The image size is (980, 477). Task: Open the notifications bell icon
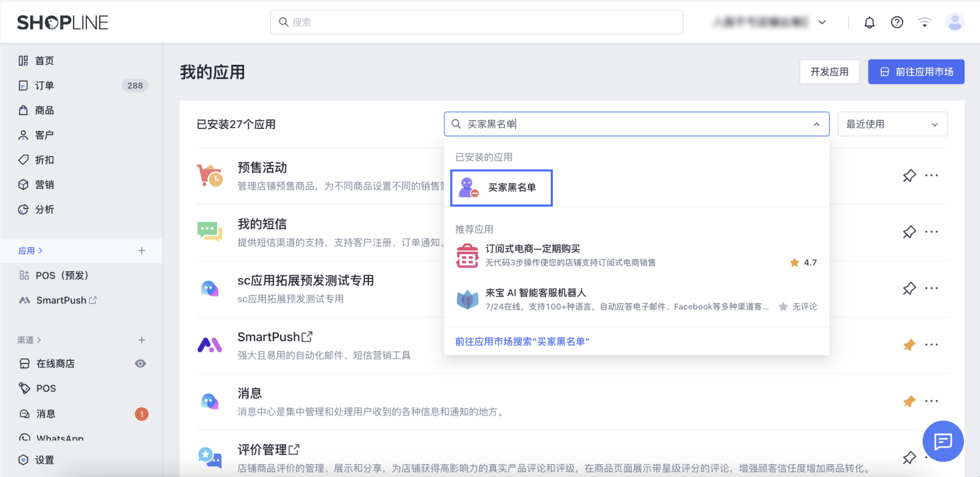[869, 22]
